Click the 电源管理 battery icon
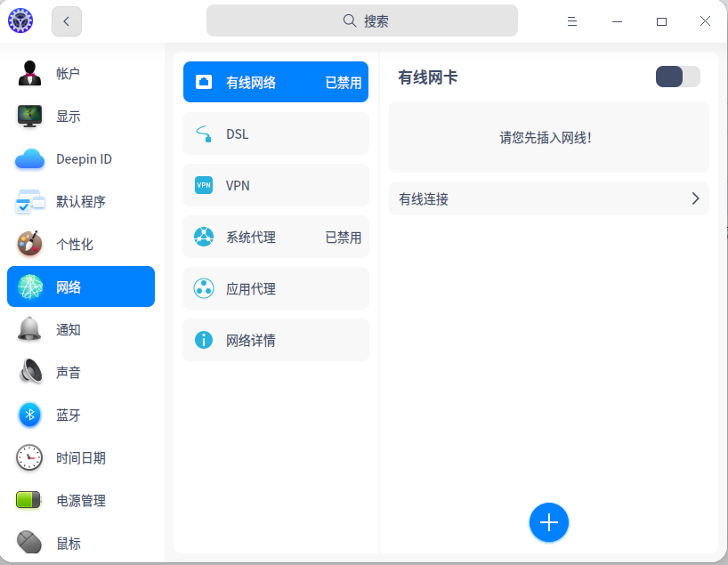This screenshot has width=728, height=565. pos(28,500)
